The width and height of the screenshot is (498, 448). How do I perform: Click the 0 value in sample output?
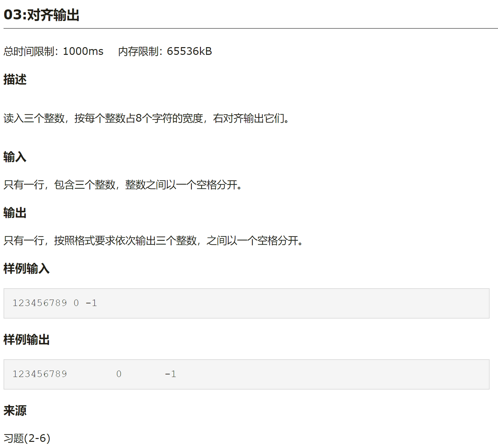point(119,374)
